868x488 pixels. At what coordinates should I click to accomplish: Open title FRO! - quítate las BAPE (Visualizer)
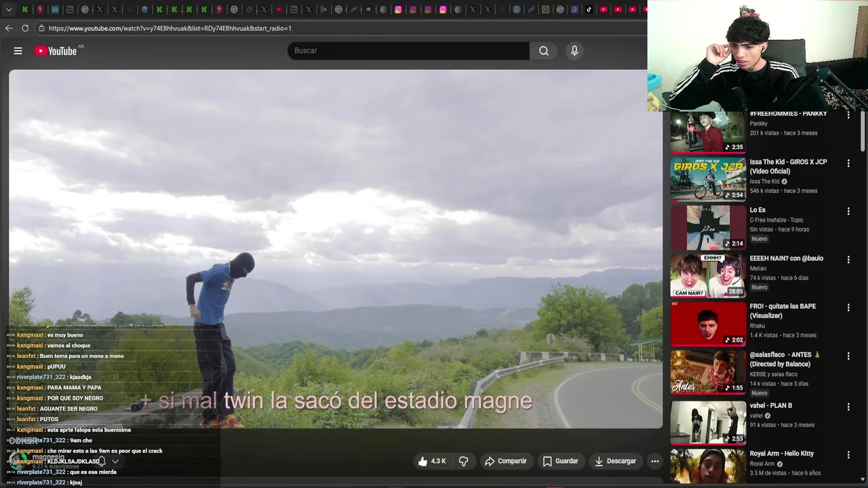782,311
